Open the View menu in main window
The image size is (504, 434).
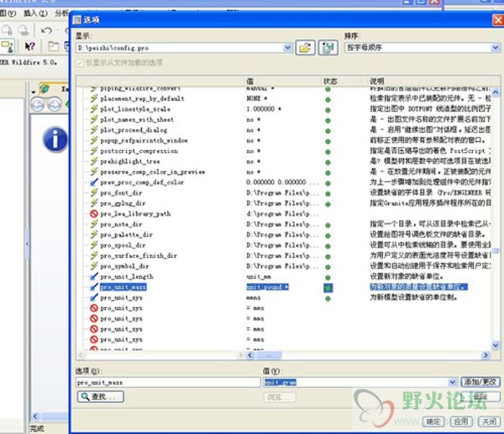pos(8,14)
